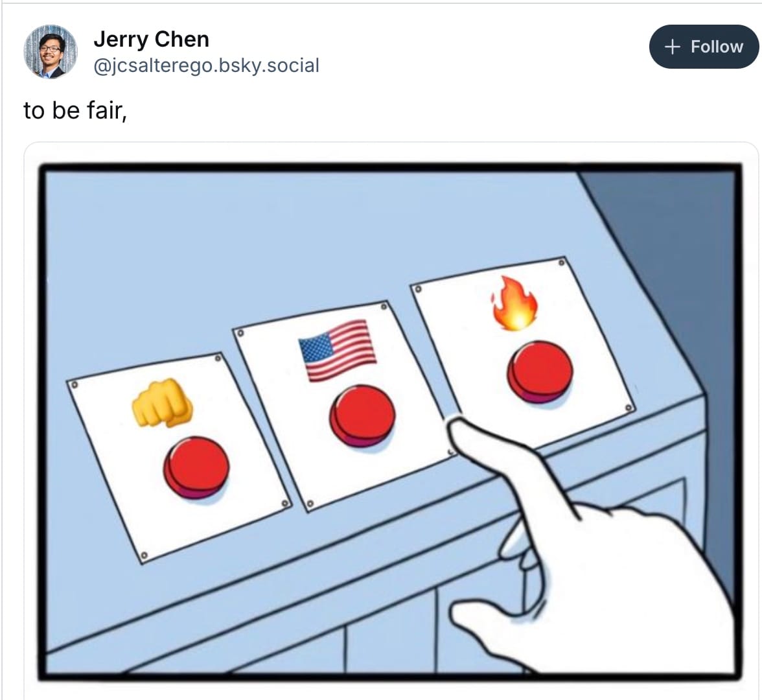Follow Jerry Chen with the Follow button
The width and height of the screenshot is (762, 700).
[x=704, y=47]
